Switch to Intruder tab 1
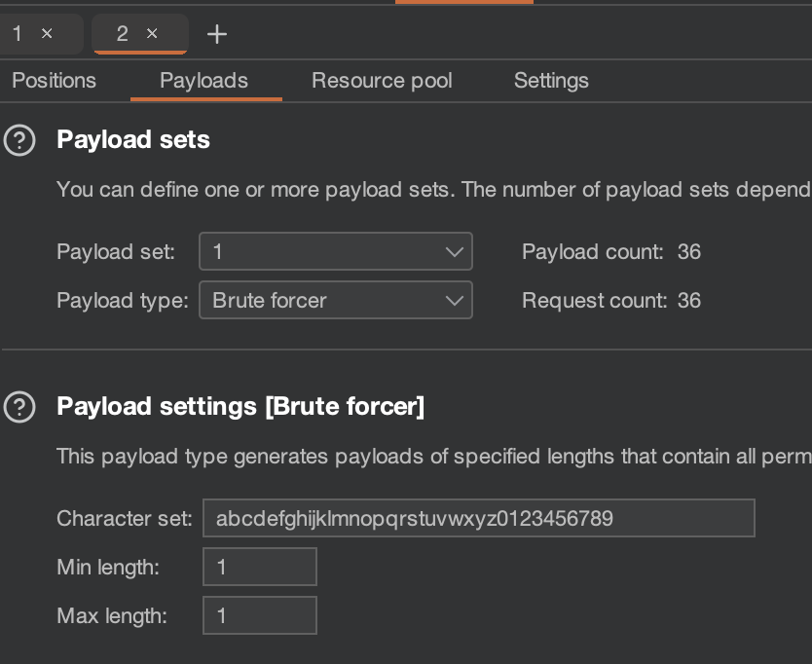The height and width of the screenshot is (664, 812). (18, 34)
